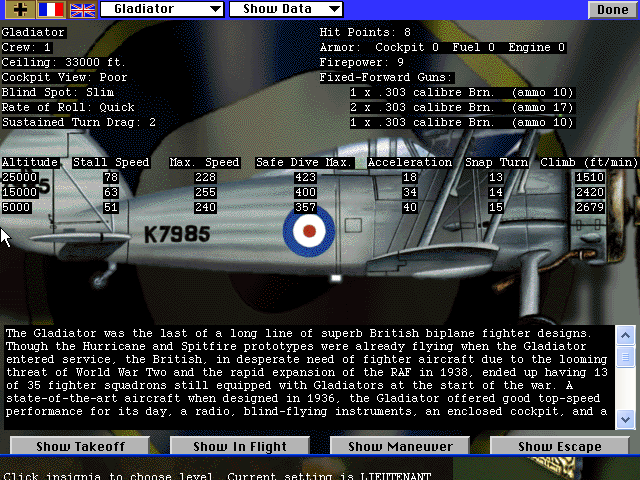Select the German Iron Cross nationality icon
640x480 pixels.
(x=19, y=9)
